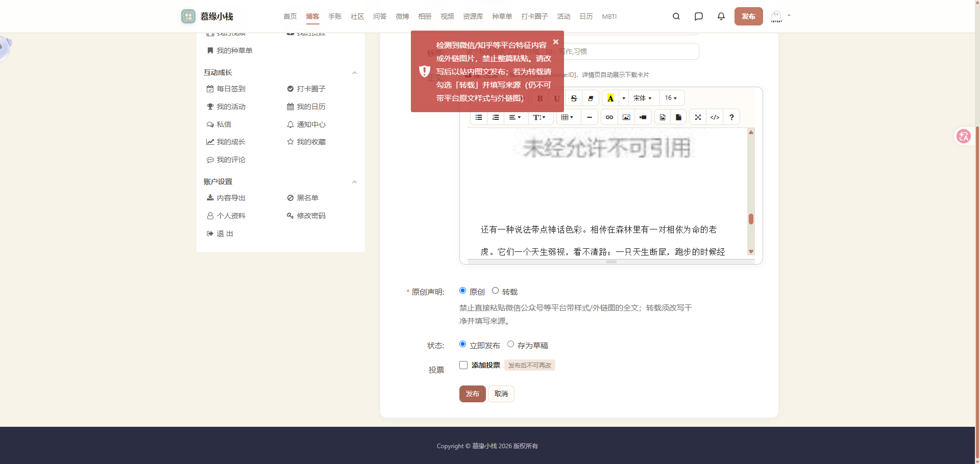The height and width of the screenshot is (464, 980).
Task: Click the header 发布 button
Action: [748, 16]
